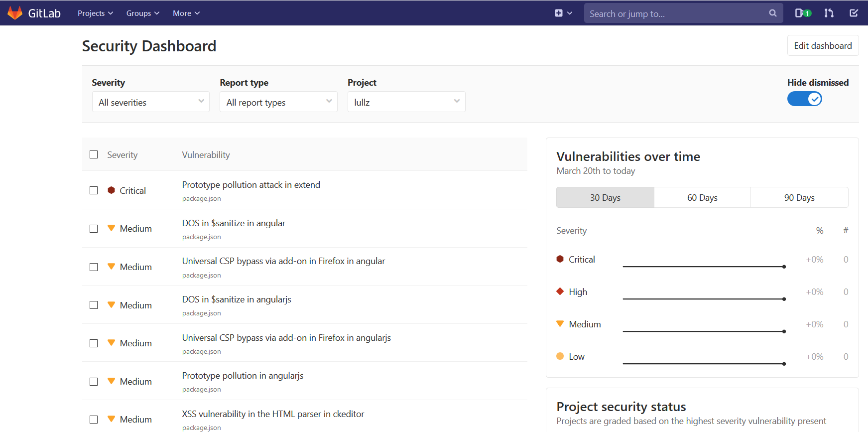The height and width of the screenshot is (432, 868).
Task: Click the High severity diamond icon
Action: tap(560, 291)
